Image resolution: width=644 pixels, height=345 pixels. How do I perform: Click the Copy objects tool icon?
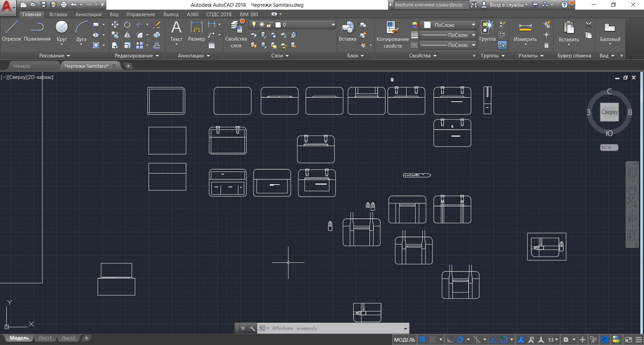pos(115,35)
